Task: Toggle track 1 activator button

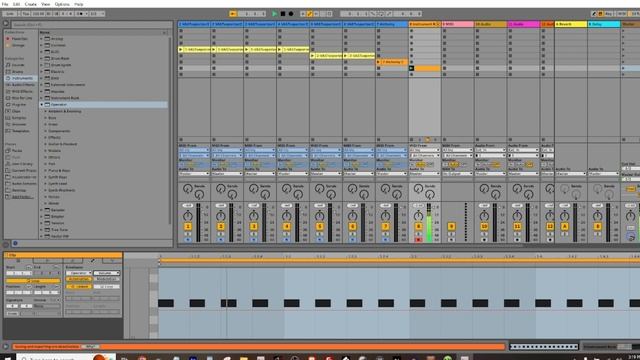Action: (x=188, y=226)
